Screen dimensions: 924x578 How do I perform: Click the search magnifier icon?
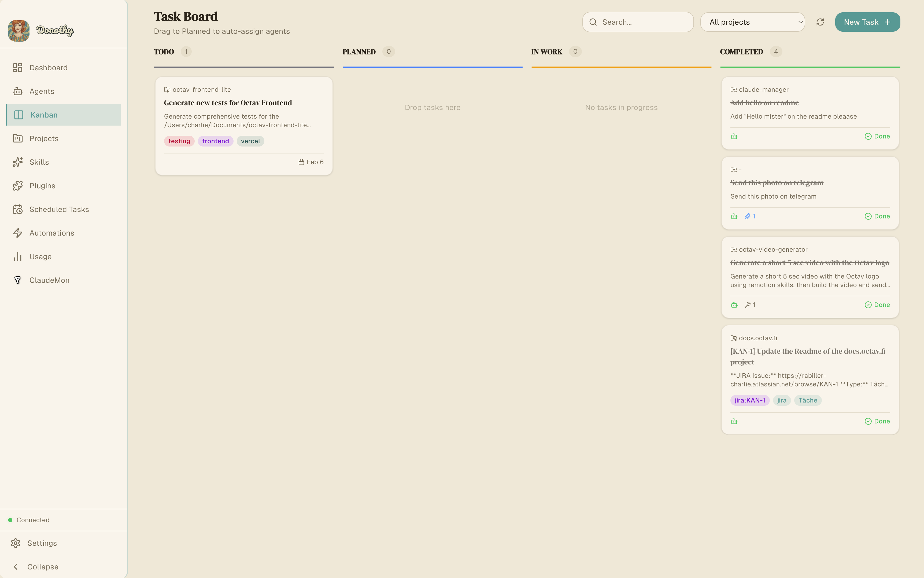(x=593, y=22)
